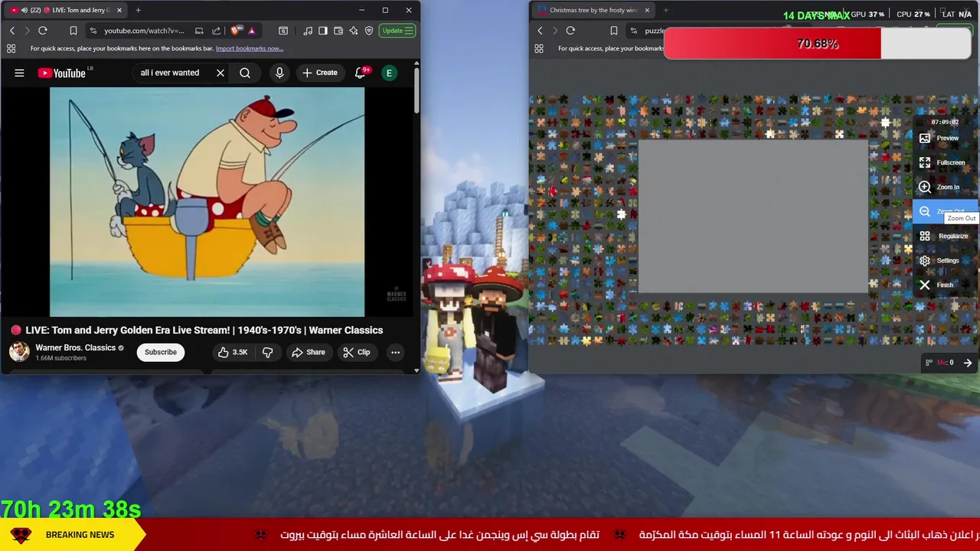
Task: Go back in the YouTube browser window
Action: [12, 31]
